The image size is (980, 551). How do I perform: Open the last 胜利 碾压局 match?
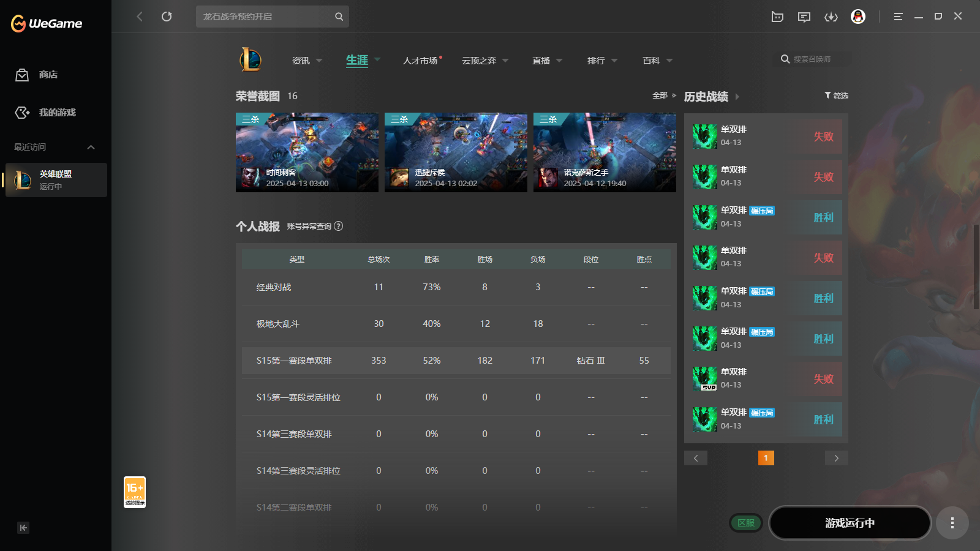coord(766,419)
